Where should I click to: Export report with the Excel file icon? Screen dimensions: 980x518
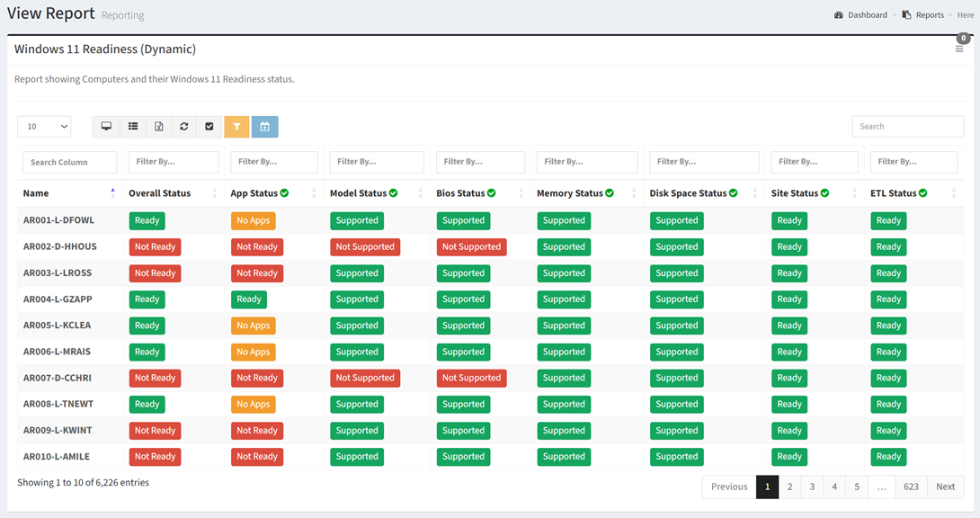(158, 127)
